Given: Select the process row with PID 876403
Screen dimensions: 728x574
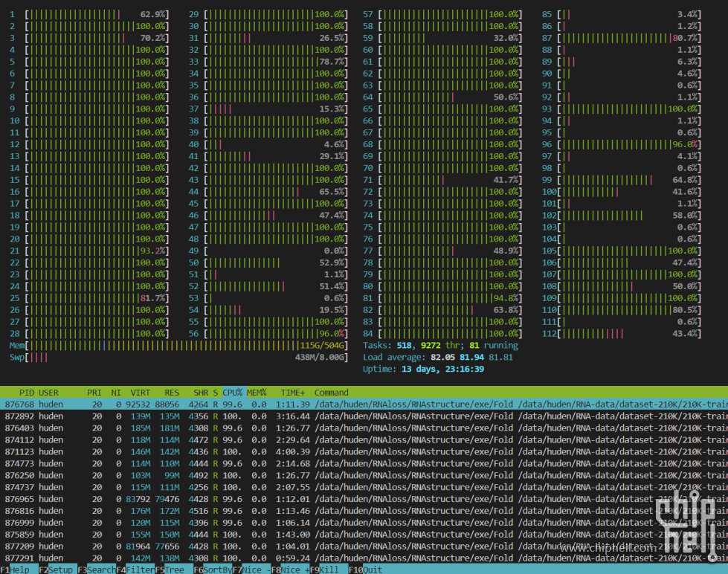Looking at the screenshot, I should click(x=364, y=428).
